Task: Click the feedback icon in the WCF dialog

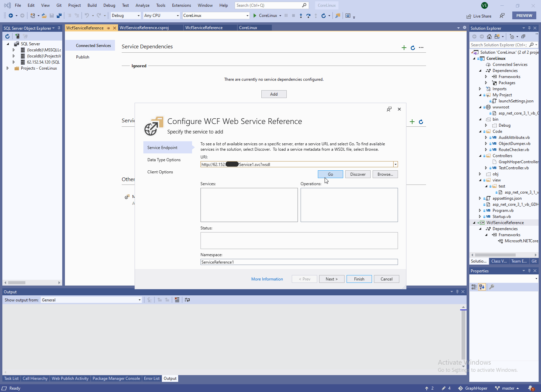Action: pos(389,109)
